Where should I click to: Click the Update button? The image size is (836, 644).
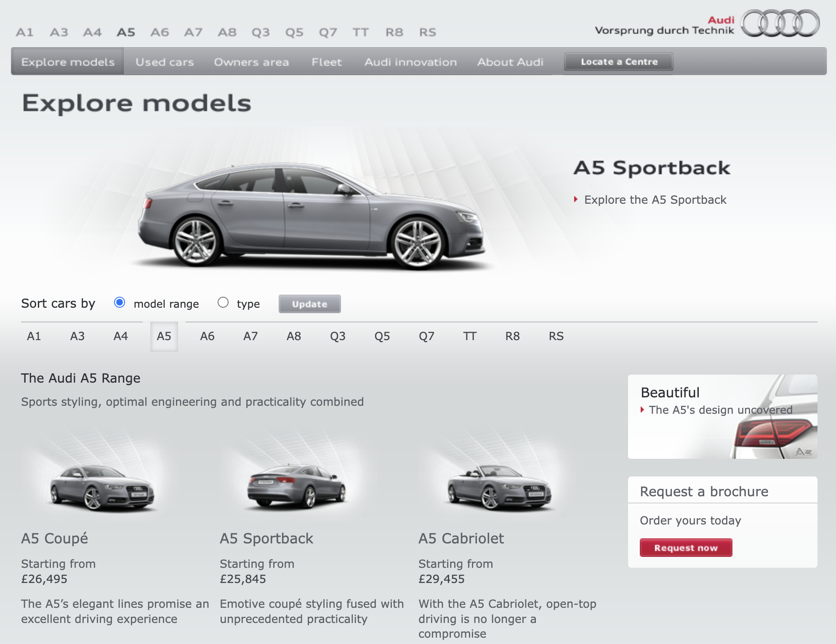click(309, 304)
